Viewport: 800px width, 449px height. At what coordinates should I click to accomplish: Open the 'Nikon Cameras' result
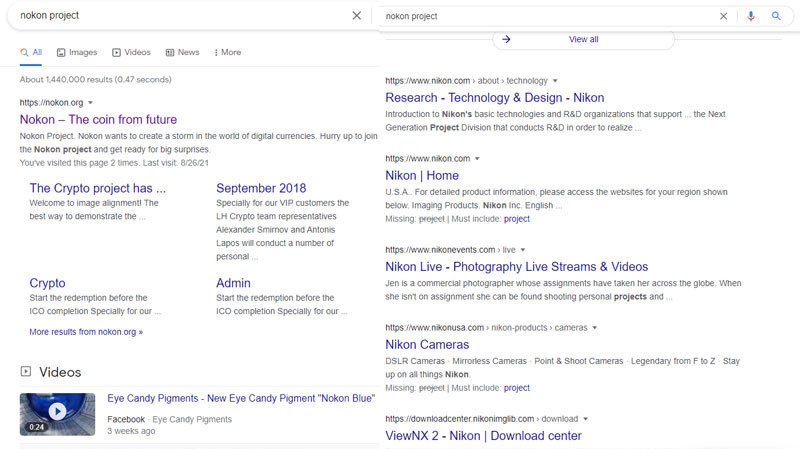coord(427,344)
